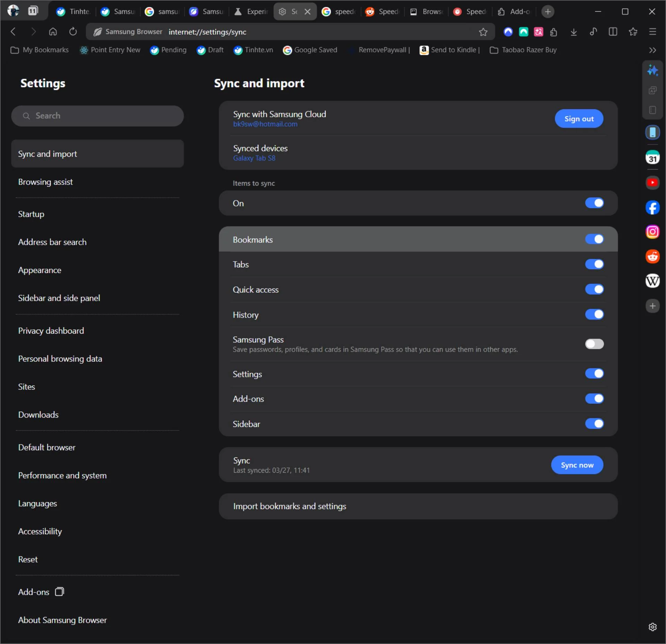Open the split screen toolbar icon
The image size is (666, 644).
pyautogui.click(x=613, y=32)
